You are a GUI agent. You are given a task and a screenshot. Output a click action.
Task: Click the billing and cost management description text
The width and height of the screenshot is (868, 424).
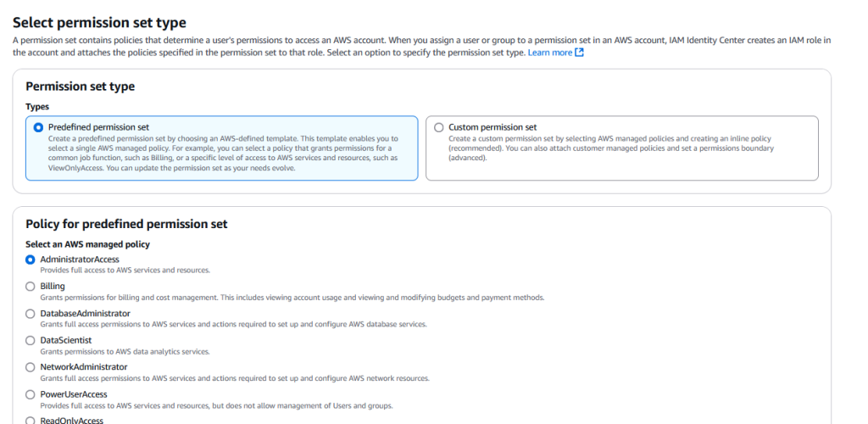click(292, 298)
